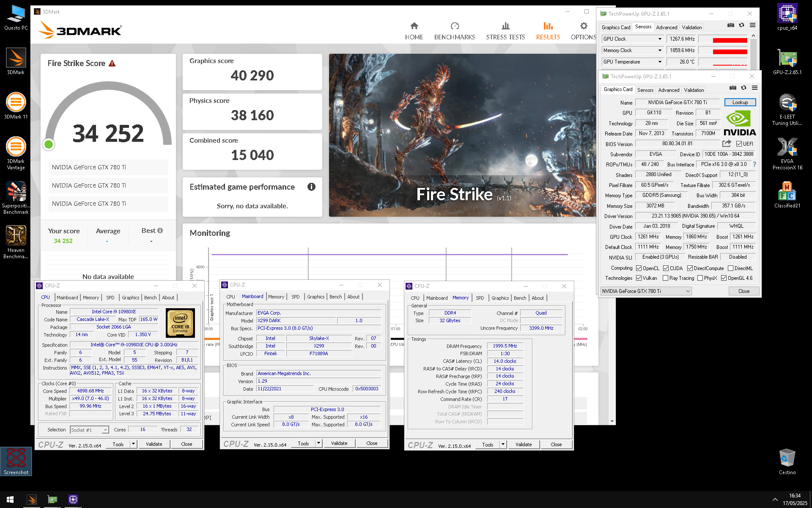This screenshot has height=508, width=812.
Task: Toggle Vulkan checkbox in GPU-Z
Action: click(x=639, y=278)
